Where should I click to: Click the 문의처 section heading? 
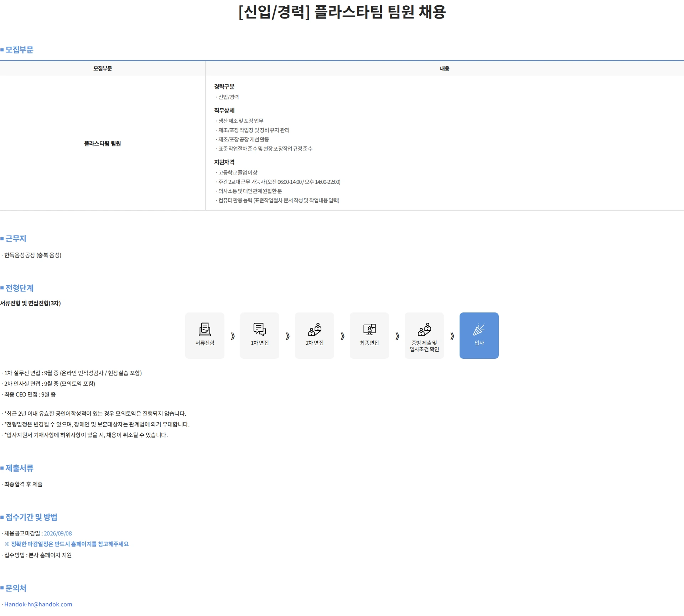coord(16,588)
